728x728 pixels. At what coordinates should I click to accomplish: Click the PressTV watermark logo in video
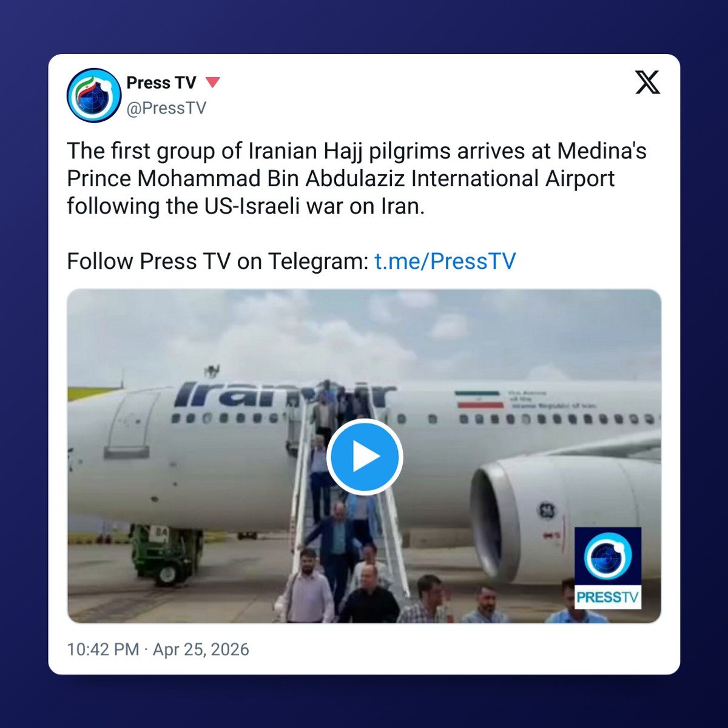(x=608, y=568)
